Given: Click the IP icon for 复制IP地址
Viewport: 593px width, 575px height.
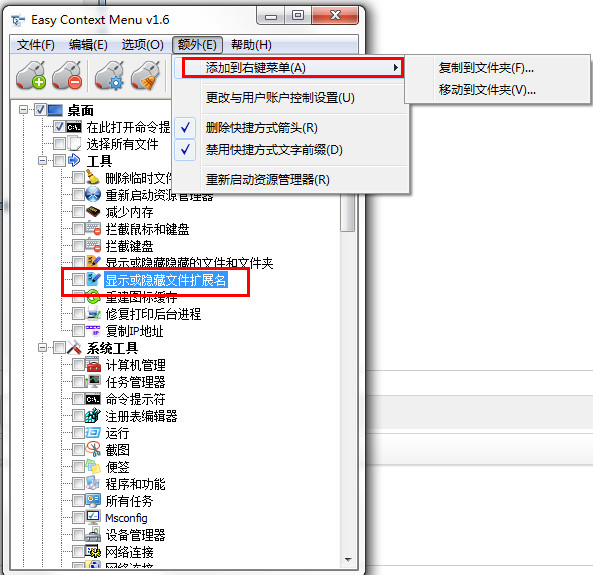Looking at the screenshot, I should [93, 330].
